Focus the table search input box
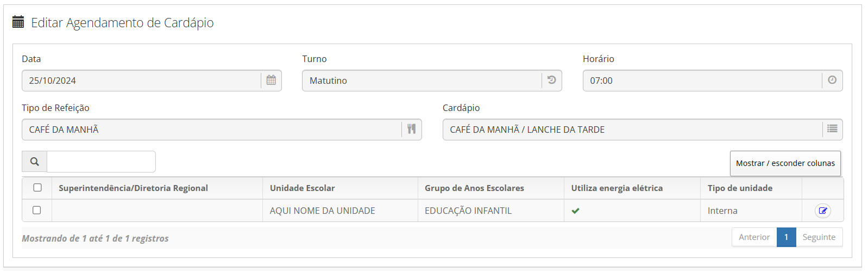Screen dimensions: 868x271 tap(102, 162)
